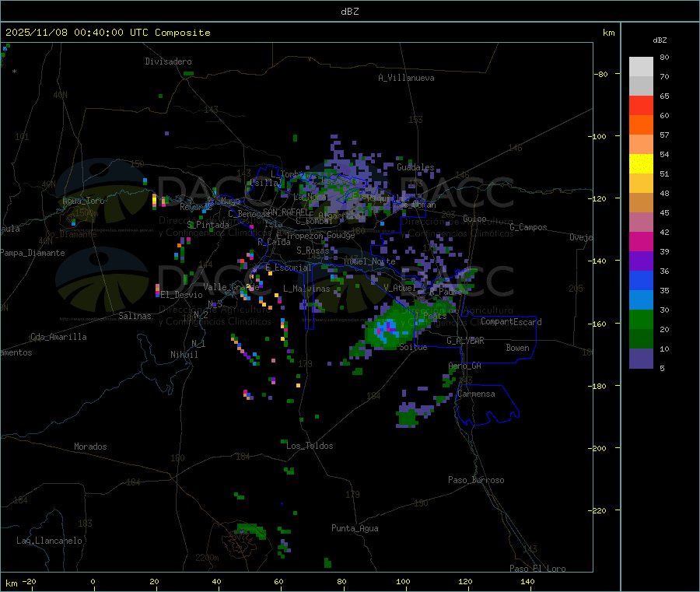Select the slate purple 10 dBZ legend swatch
Screen dimensions: 700x592
(x=641, y=359)
